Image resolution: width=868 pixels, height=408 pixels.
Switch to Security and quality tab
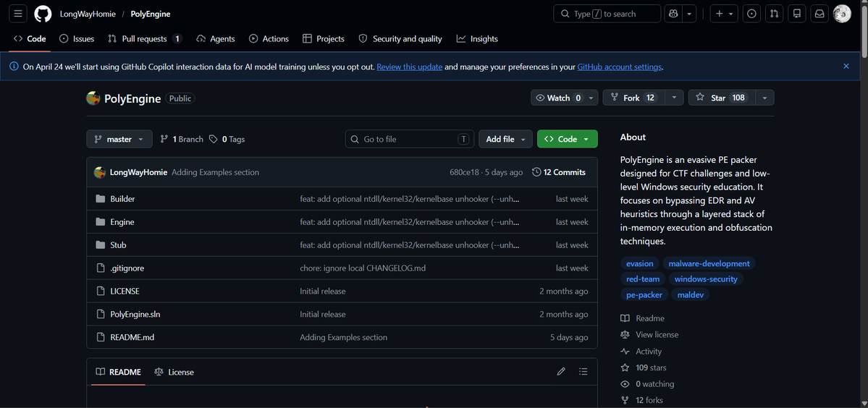[401, 38]
